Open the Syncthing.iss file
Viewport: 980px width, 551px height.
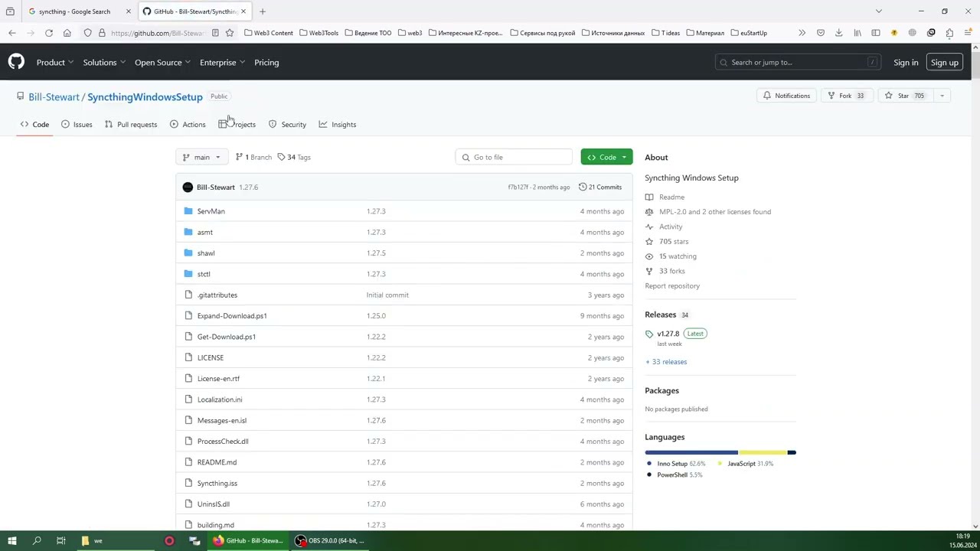(217, 483)
